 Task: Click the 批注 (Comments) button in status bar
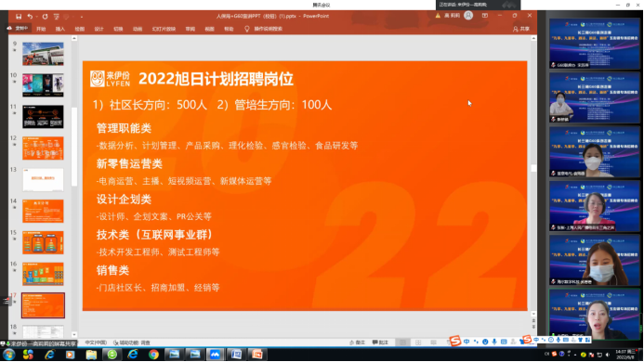pyautogui.click(x=380, y=343)
